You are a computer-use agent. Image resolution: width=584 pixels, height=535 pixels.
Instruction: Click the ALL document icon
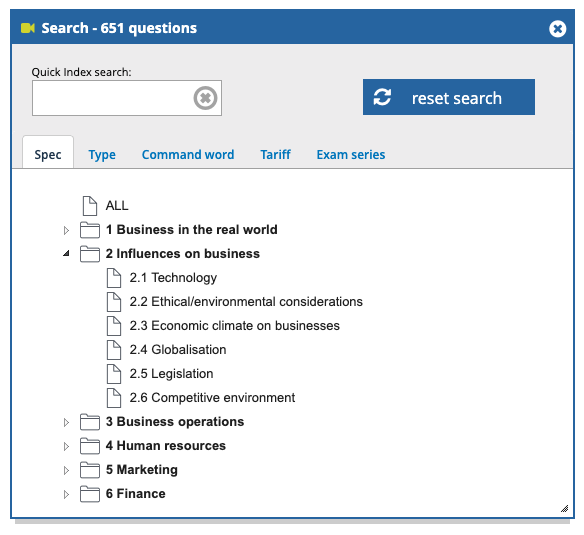click(90, 206)
